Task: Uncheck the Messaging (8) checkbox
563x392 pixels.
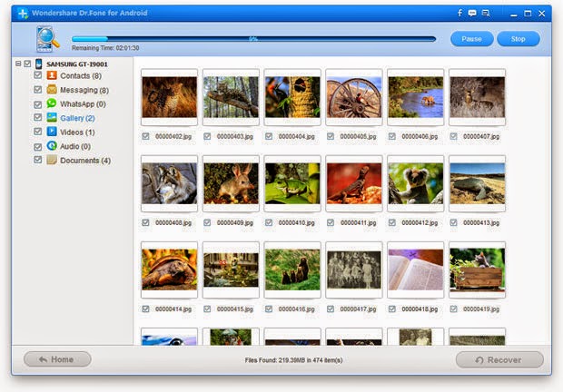Action: point(38,89)
